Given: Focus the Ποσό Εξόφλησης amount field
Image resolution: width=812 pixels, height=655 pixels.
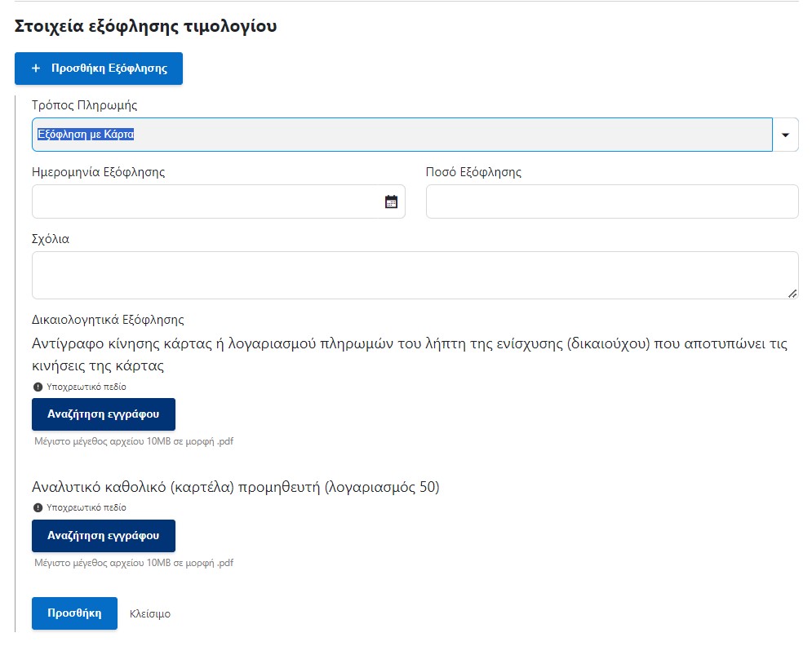Looking at the screenshot, I should pyautogui.click(x=612, y=201).
